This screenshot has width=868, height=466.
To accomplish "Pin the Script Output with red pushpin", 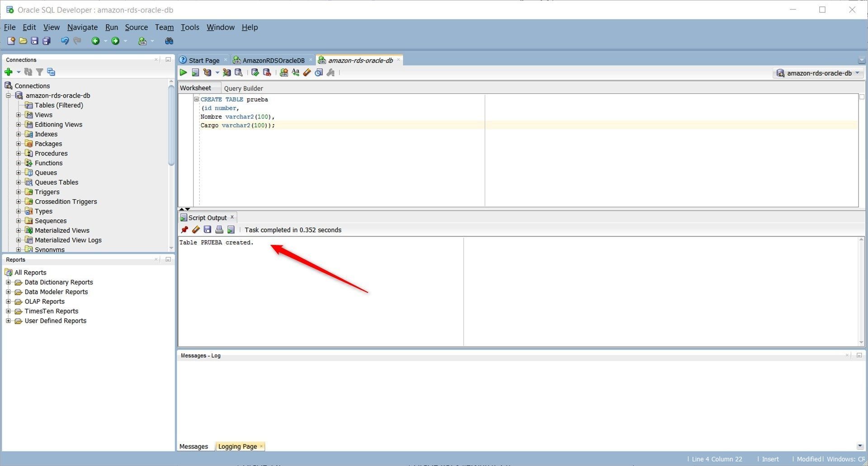I will tap(184, 230).
